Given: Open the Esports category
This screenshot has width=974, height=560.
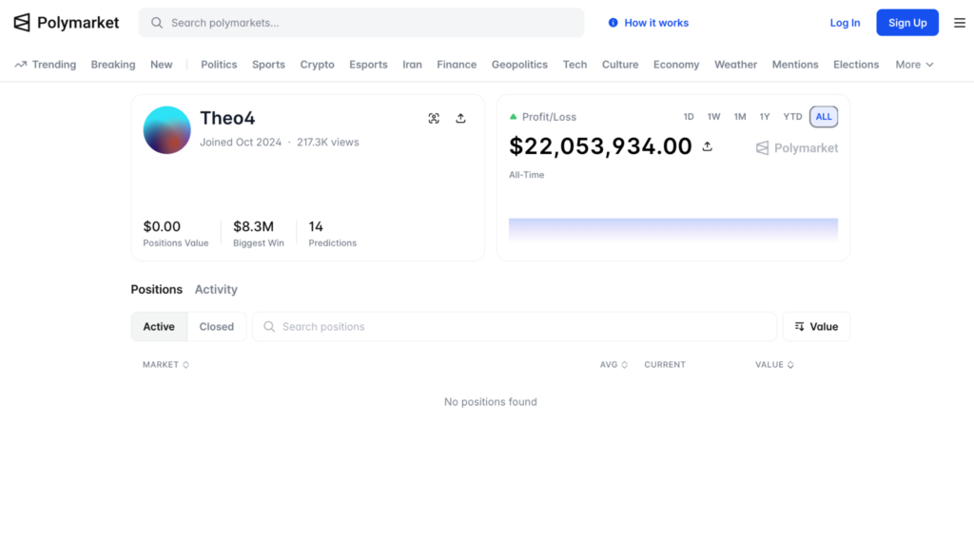Looking at the screenshot, I should pos(368,65).
